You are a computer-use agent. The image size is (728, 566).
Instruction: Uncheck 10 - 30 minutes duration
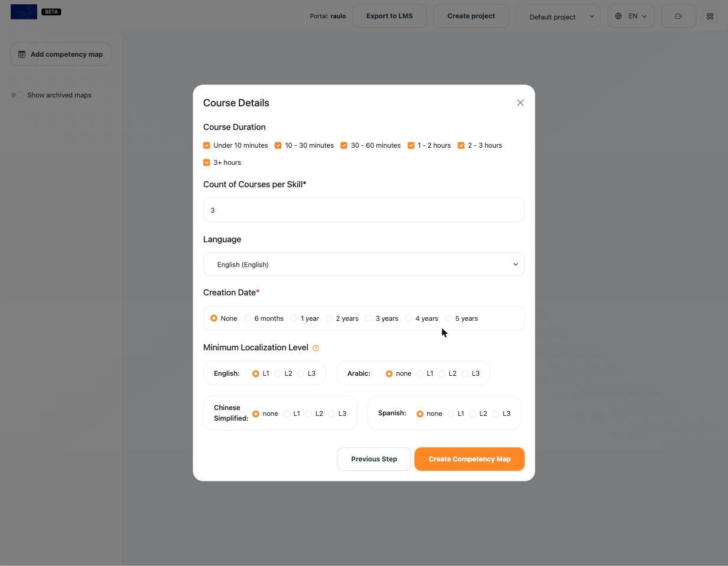pos(278,145)
